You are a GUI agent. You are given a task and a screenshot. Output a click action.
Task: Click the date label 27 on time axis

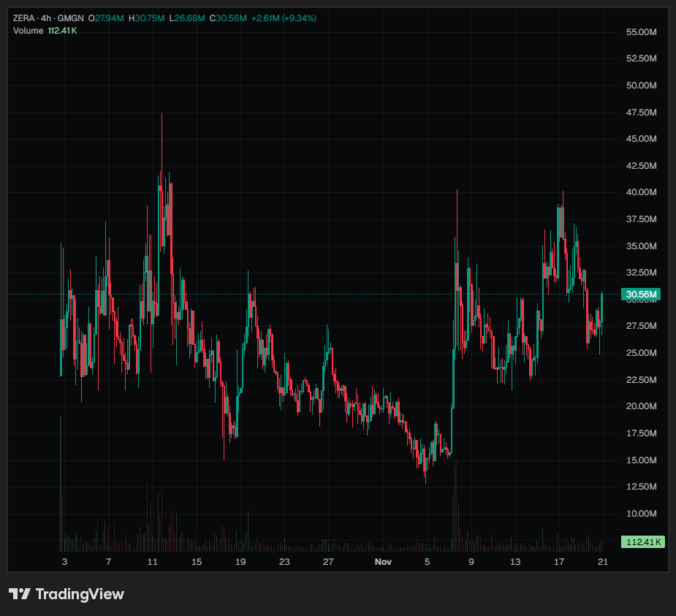pyautogui.click(x=329, y=562)
